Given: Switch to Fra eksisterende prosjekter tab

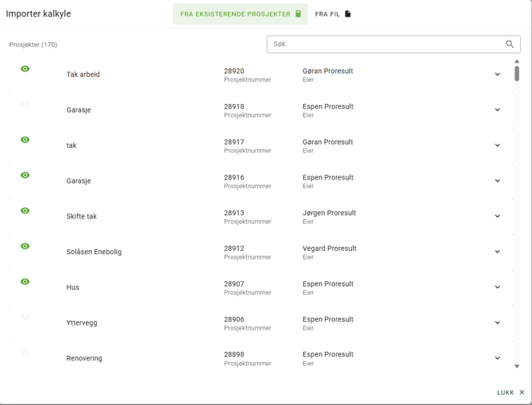Looking at the screenshot, I should (x=240, y=14).
